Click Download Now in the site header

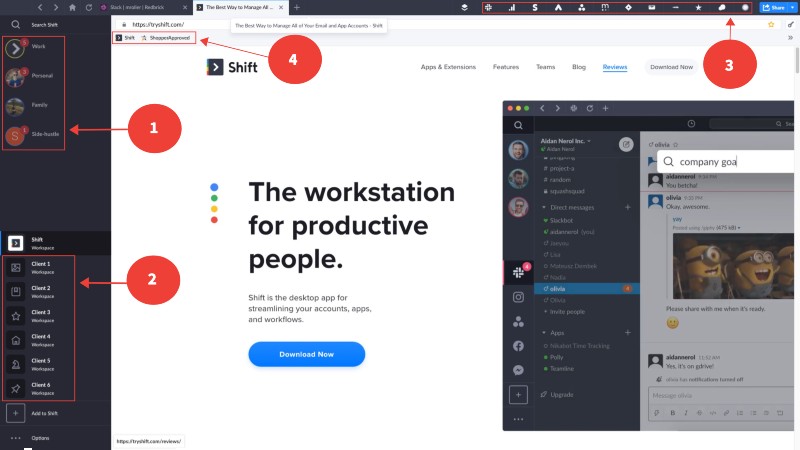point(671,67)
